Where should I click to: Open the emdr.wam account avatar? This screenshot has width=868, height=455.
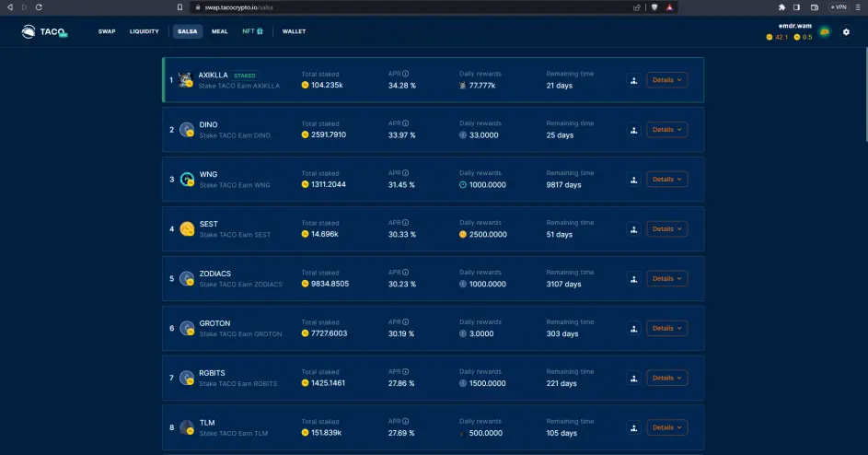[x=824, y=32]
